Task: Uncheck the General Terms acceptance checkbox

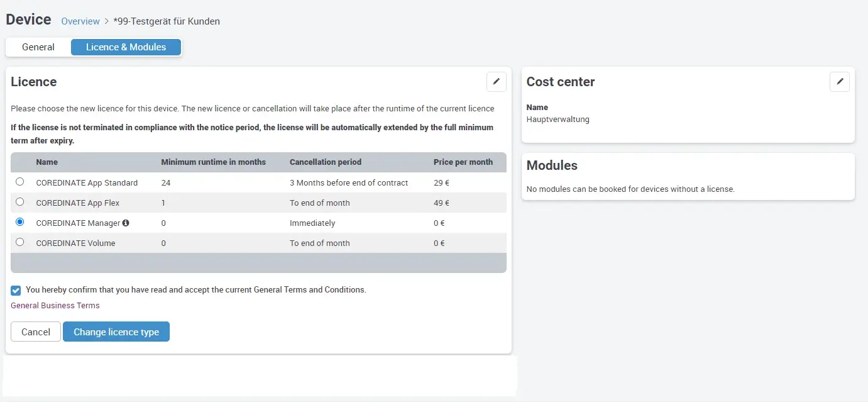Action: [x=16, y=290]
